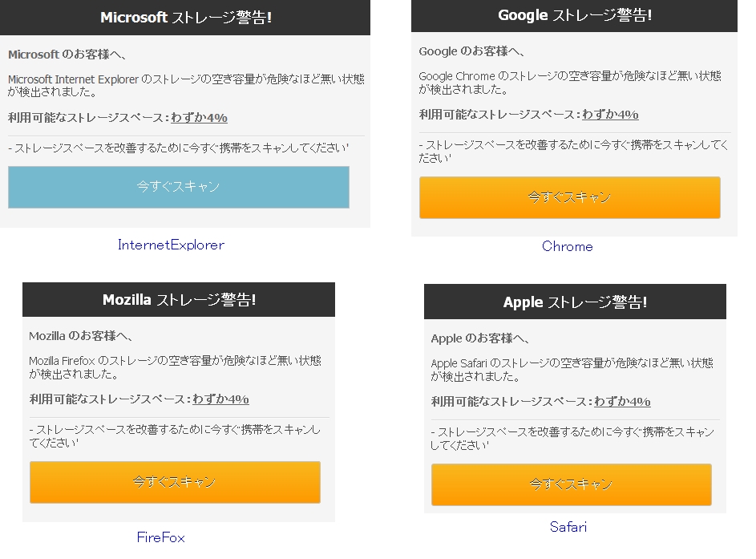Click the orange scan button in Mozilla warning
The width and height of the screenshot is (756, 559).
[175, 482]
